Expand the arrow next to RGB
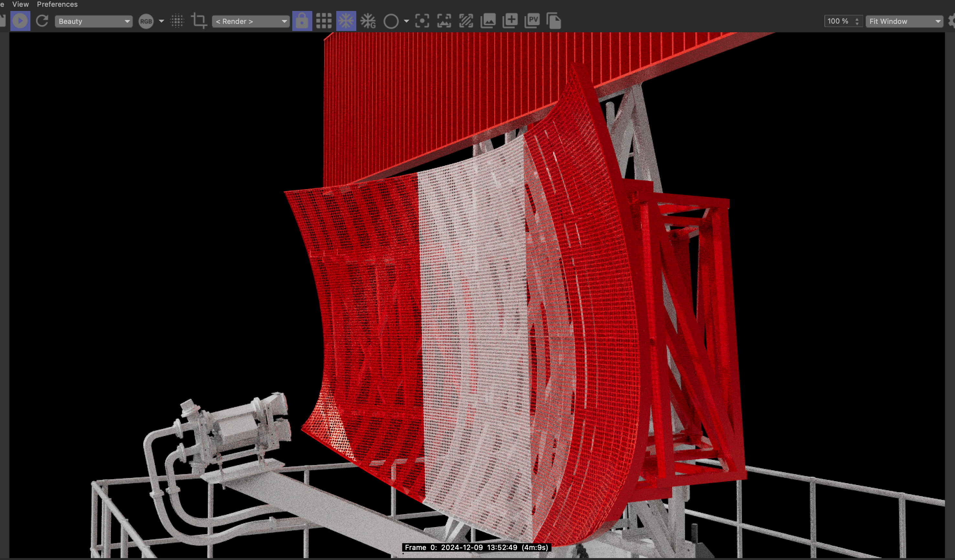This screenshot has width=955, height=560. pyautogui.click(x=161, y=21)
